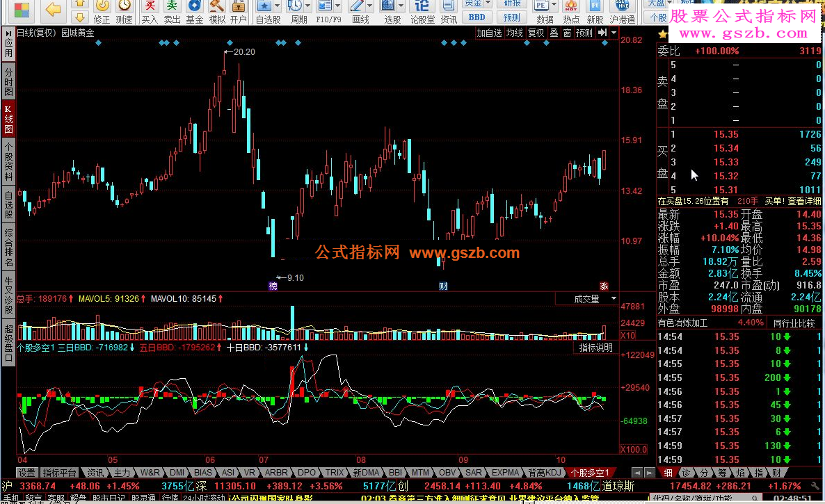Screen dimensions: 825x504
Task: Click the 查看详细 view details link
Action: 804,201
